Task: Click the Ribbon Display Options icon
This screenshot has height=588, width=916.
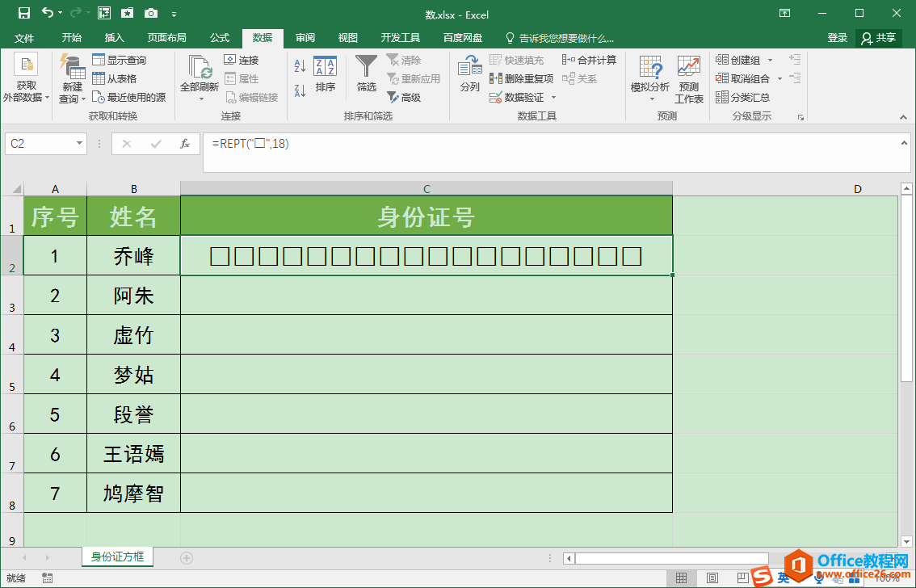Action: click(x=784, y=13)
